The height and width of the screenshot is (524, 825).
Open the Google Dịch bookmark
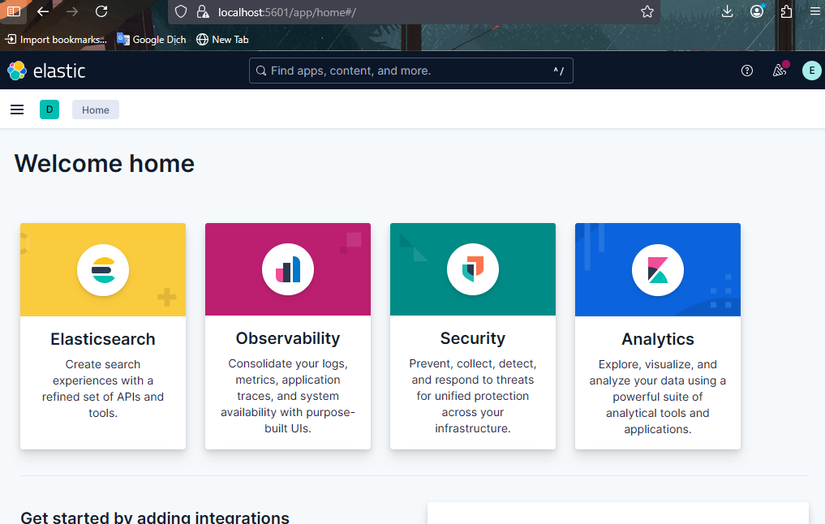(152, 39)
